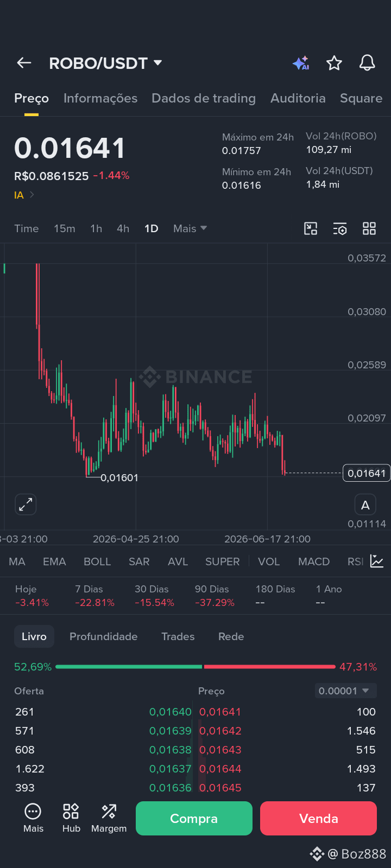This screenshot has height=868, width=391.
Task: Tap the green Compra button
Action: coord(194,818)
